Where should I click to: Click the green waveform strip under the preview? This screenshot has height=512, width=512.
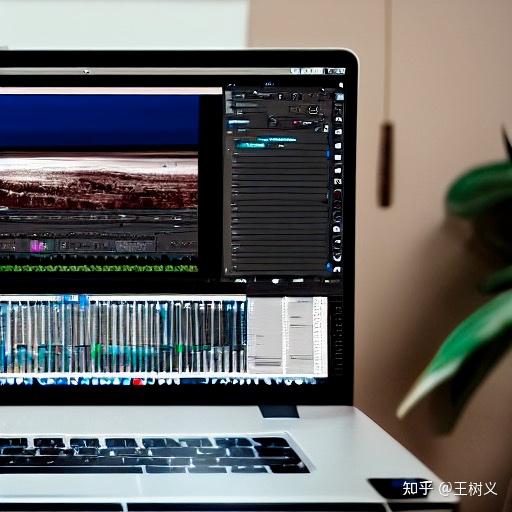point(99,268)
